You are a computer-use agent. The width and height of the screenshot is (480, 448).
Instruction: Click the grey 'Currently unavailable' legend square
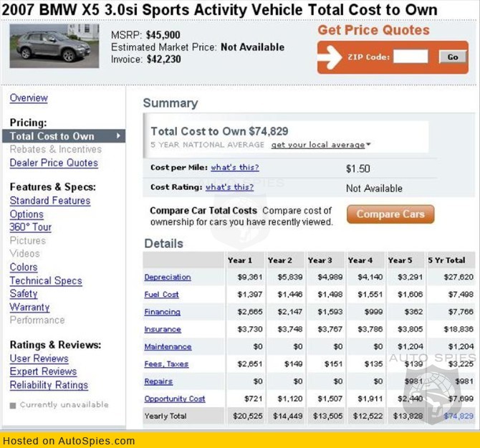pos(13,406)
